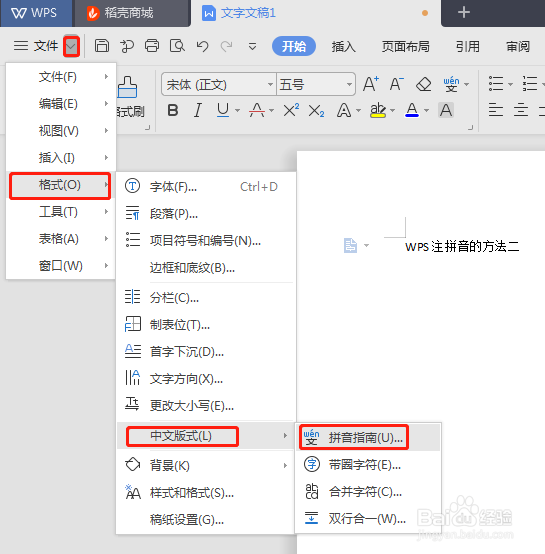This screenshot has width=545, height=554.
Task: Switch to 开始 ribbon tab
Action: (x=294, y=46)
